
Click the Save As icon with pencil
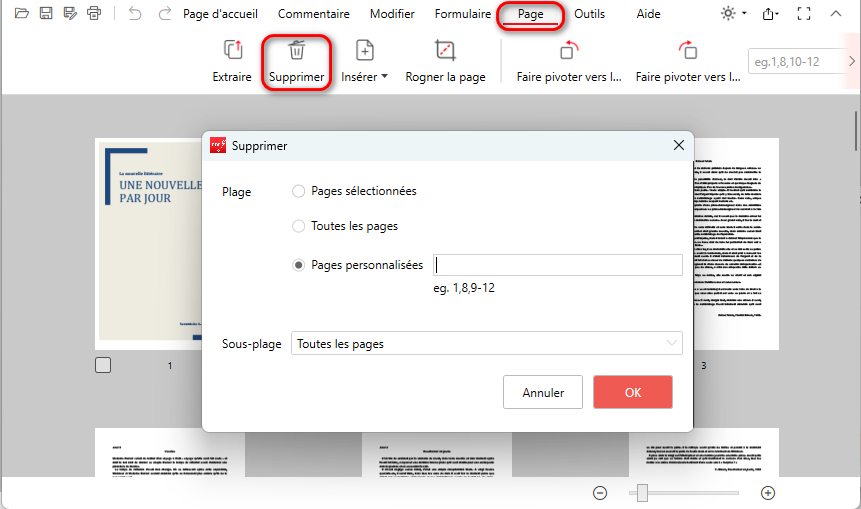70,13
